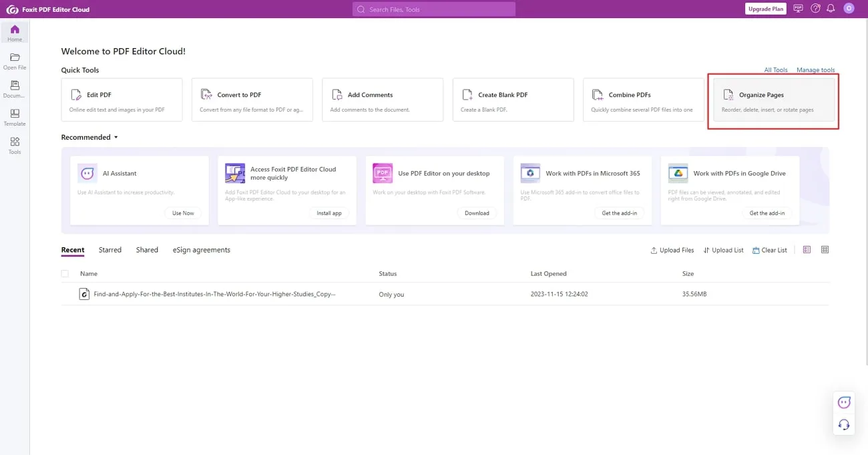Open the Documents sidebar icon

coord(15,89)
